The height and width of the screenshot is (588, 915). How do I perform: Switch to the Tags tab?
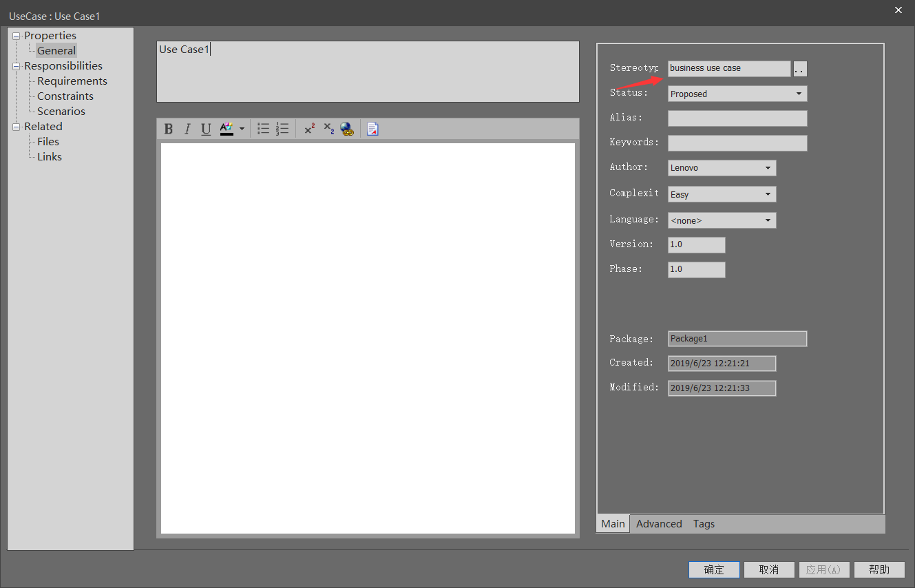coord(704,523)
